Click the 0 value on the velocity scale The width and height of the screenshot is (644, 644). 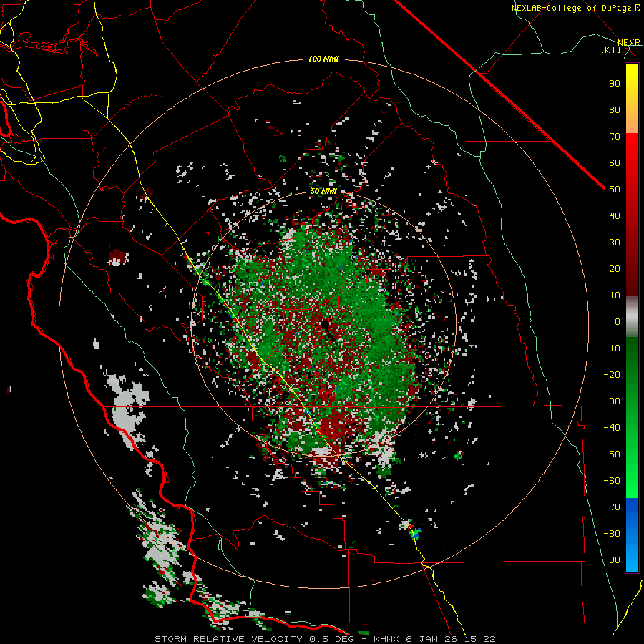coord(618,321)
